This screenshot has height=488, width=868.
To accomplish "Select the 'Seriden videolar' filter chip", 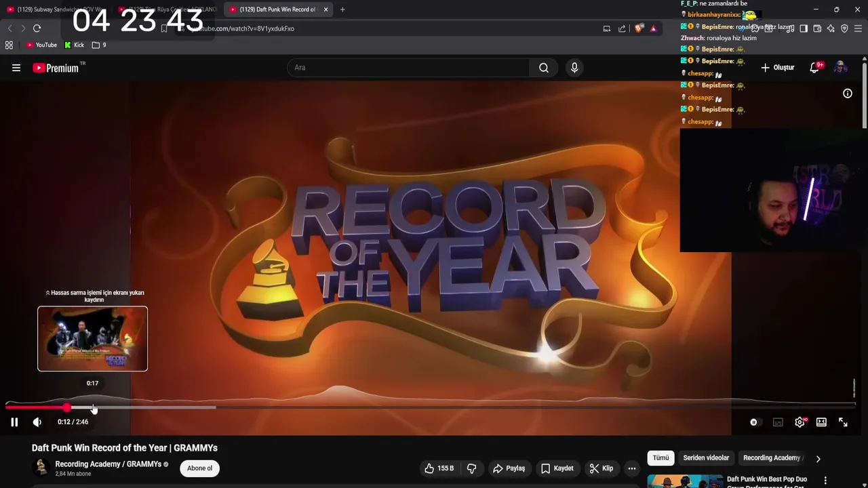I will [x=706, y=458].
